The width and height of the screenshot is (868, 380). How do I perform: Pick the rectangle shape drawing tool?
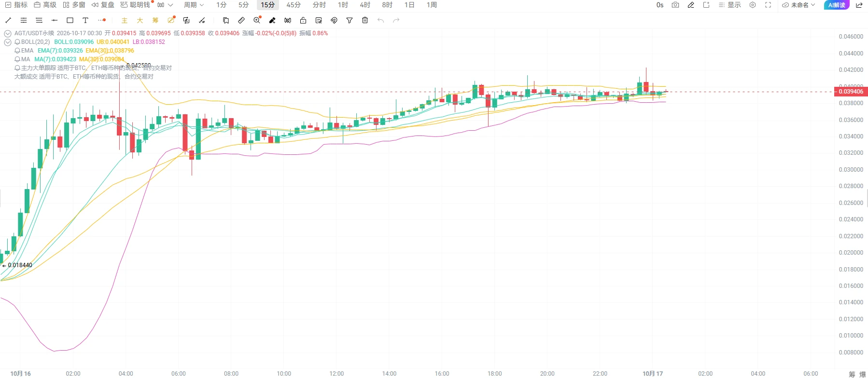[x=70, y=20]
